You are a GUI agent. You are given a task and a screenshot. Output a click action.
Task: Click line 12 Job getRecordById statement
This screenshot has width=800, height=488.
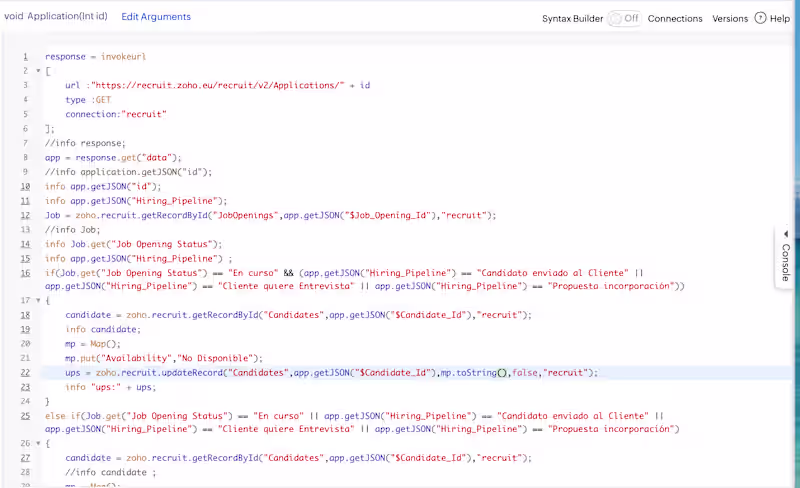click(x=270, y=215)
